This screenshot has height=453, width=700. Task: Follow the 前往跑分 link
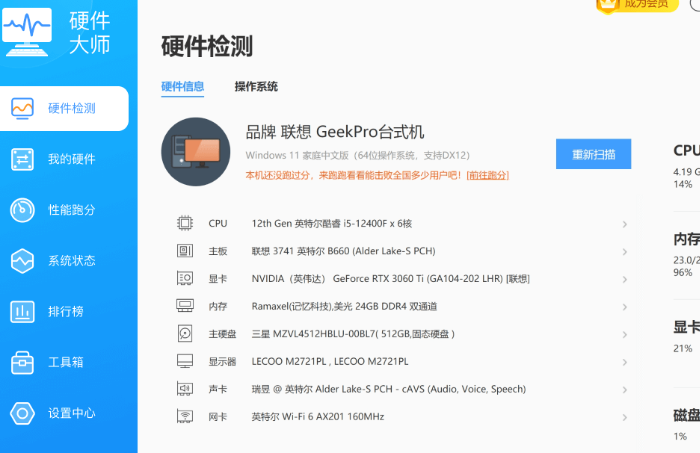tap(487, 175)
